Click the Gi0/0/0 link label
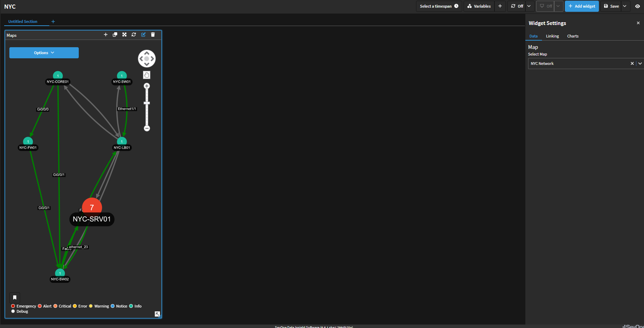 click(43, 109)
